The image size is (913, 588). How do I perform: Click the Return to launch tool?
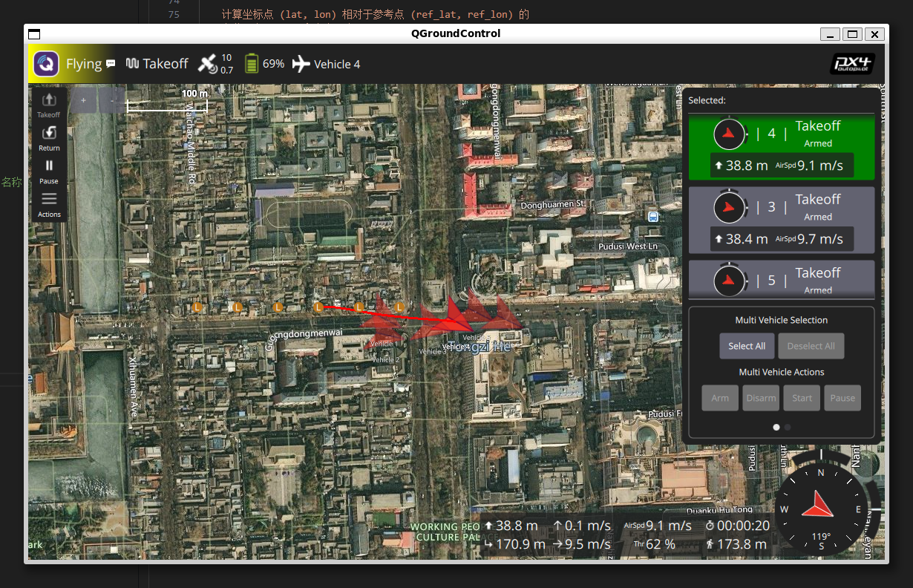pos(49,138)
